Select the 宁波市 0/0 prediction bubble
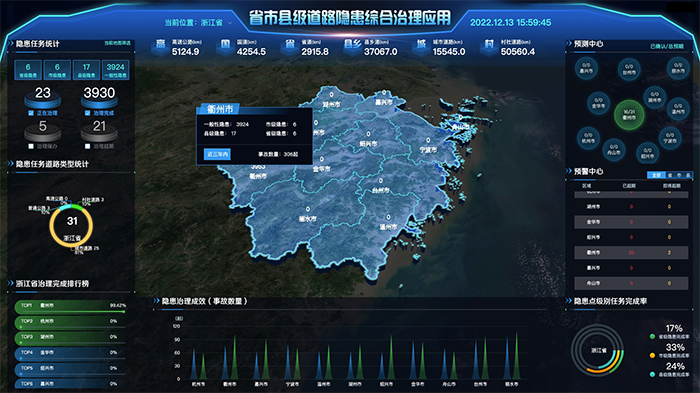Viewport: 700px width, 393px height. pyautogui.click(x=670, y=138)
